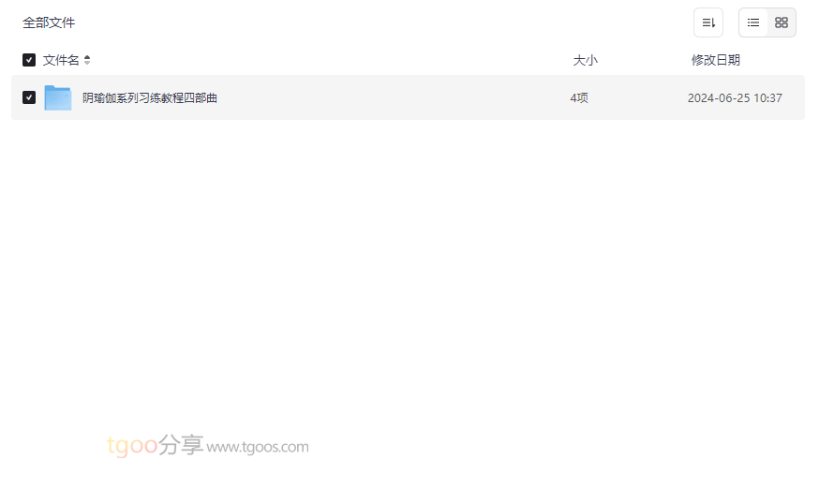
Task: Open folder 阴瑜伽系列习练教程四部曲 by its name
Action: (150, 97)
